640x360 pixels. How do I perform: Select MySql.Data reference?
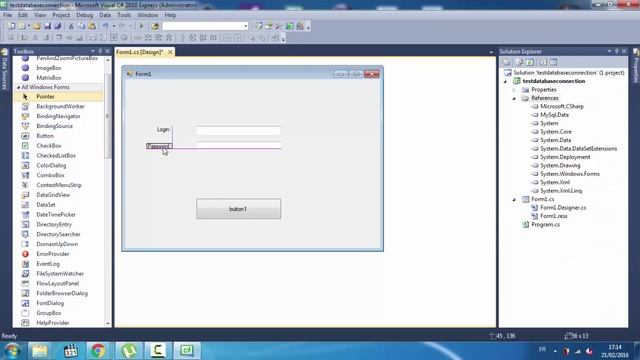pyautogui.click(x=554, y=115)
